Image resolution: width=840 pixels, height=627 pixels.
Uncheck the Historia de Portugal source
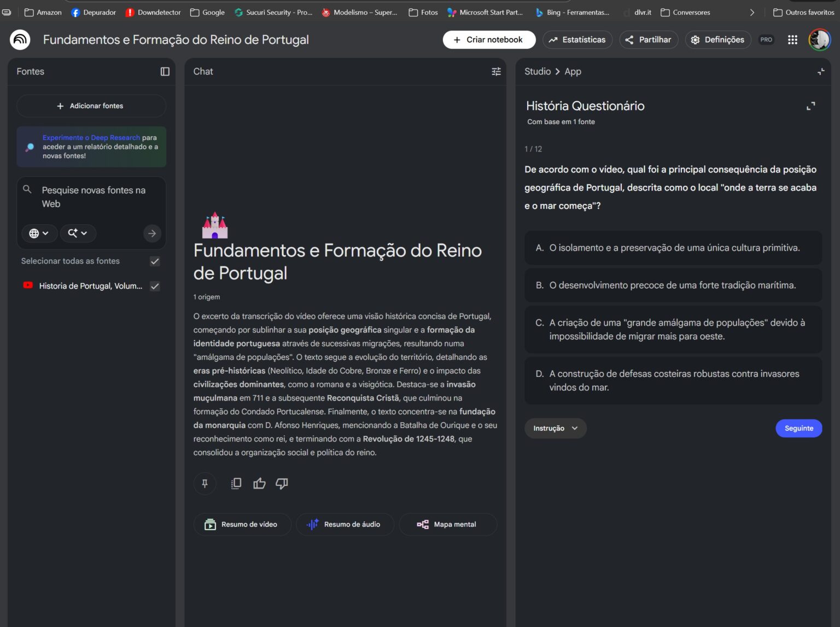[x=155, y=286]
